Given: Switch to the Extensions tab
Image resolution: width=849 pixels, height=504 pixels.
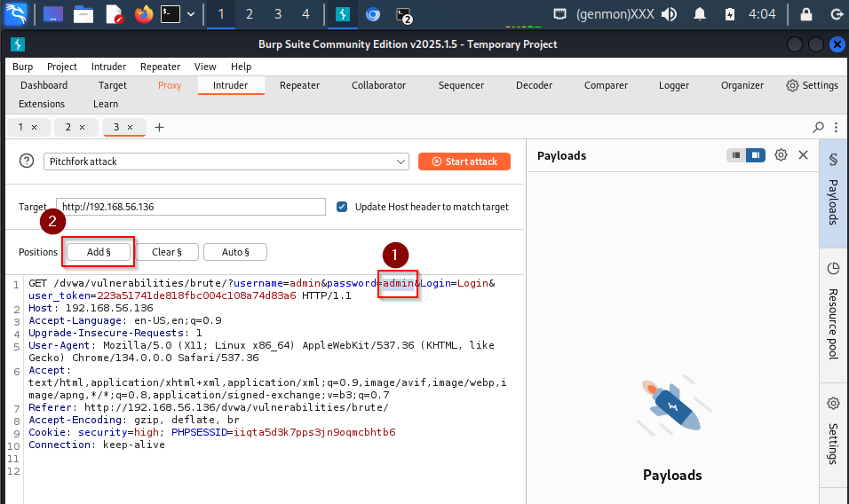Looking at the screenshot, I should coord(42,104).
